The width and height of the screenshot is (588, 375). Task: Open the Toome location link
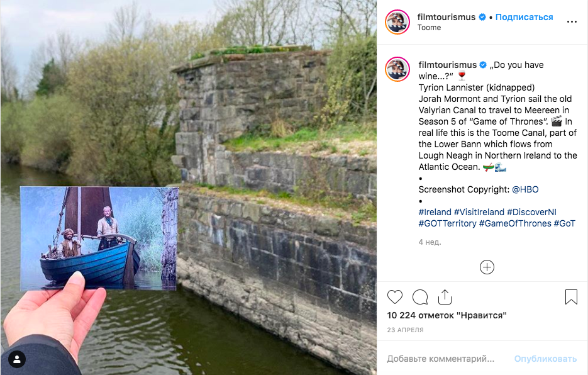click(429, 28)
